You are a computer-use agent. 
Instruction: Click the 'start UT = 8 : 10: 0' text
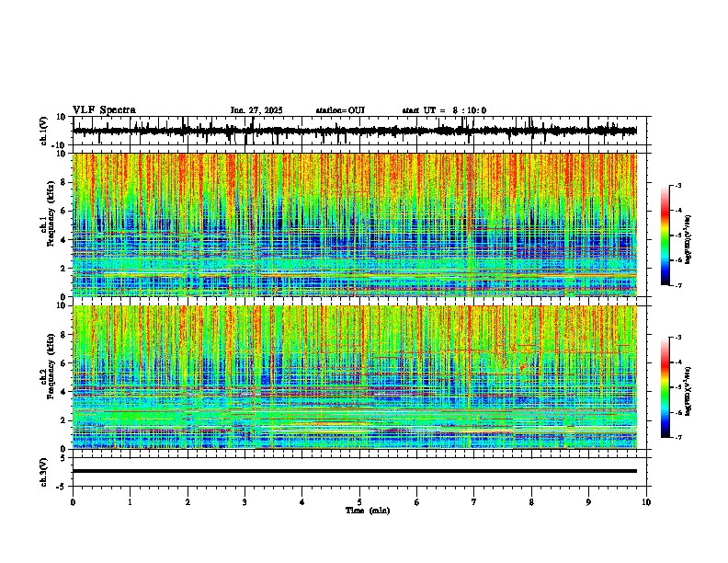tap(444, 110)
